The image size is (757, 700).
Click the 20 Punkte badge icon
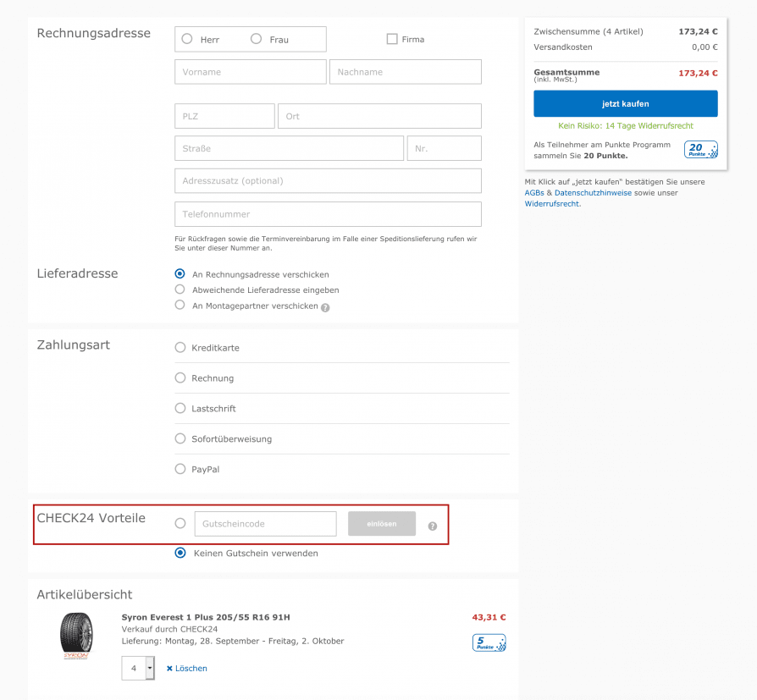coord(700,150)
